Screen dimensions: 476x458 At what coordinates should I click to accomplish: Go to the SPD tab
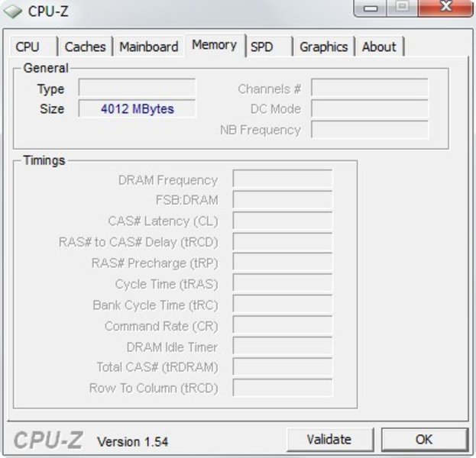coord(269,47)
